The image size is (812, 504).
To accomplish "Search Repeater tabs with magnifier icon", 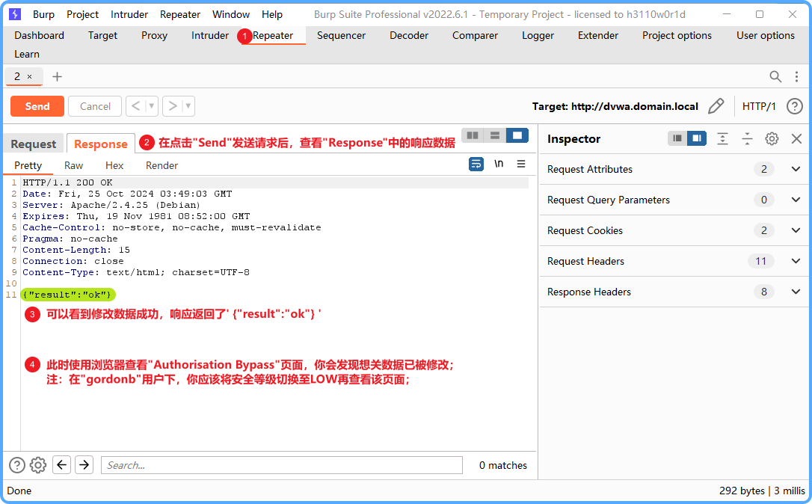I will click(775, 77).
